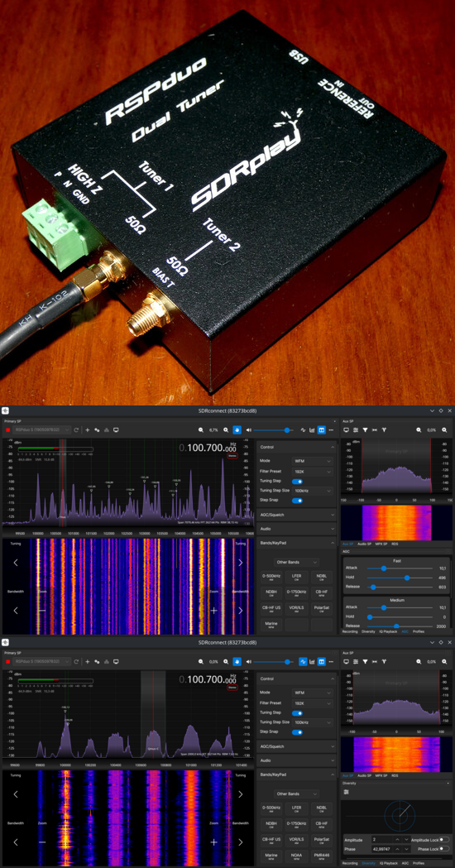Screen dimensions: 455x868
Task: Select the PolarSat band button in the upper window
Action: (x=322, y=609)
